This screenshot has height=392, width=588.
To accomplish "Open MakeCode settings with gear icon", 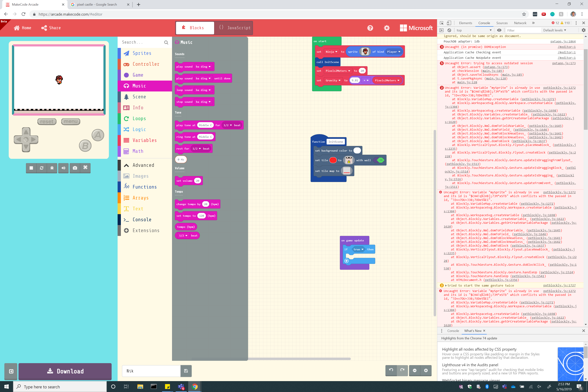I will pyautogui.click(x=387, y=28).
